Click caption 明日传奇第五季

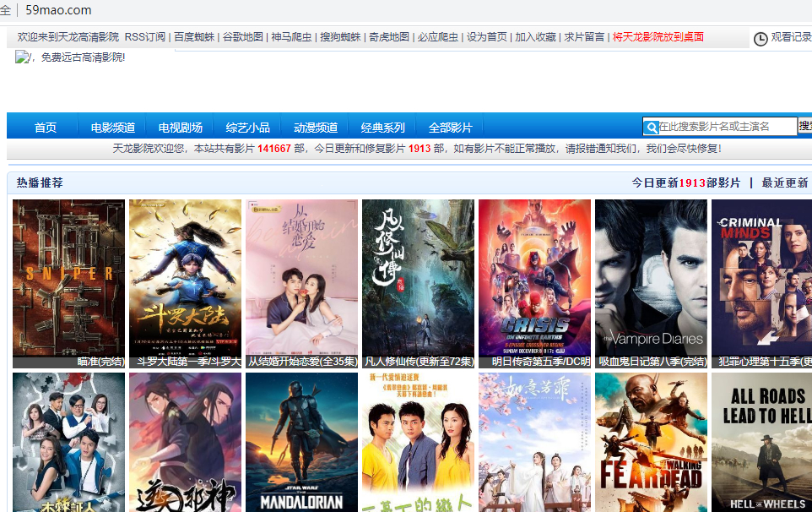tap(541, 362)
